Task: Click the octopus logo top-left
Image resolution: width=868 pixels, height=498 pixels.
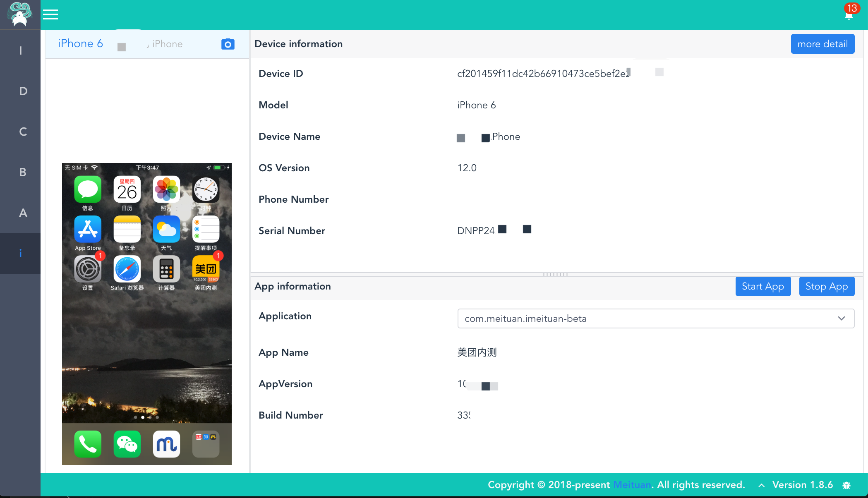Action: click(x=20, y=14)
